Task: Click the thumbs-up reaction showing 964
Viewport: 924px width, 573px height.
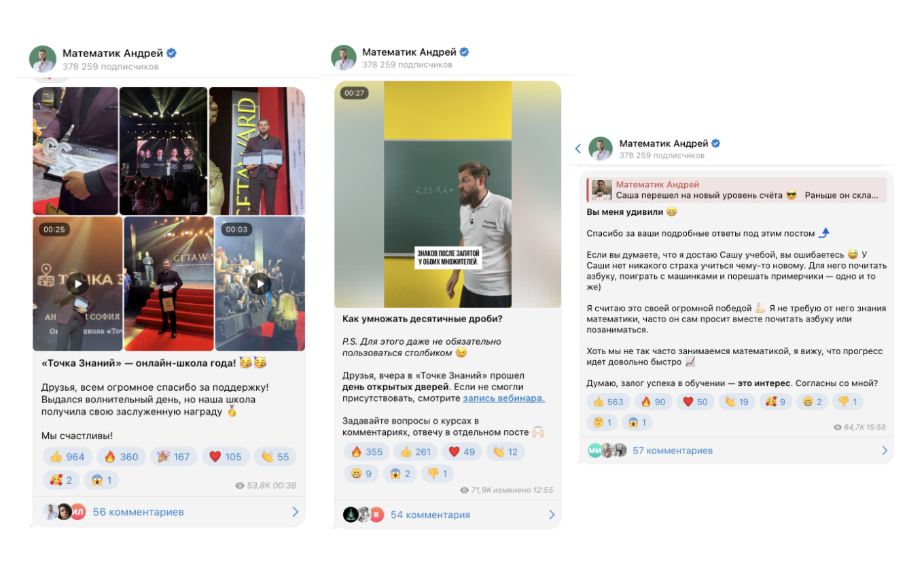Action: 67,457
